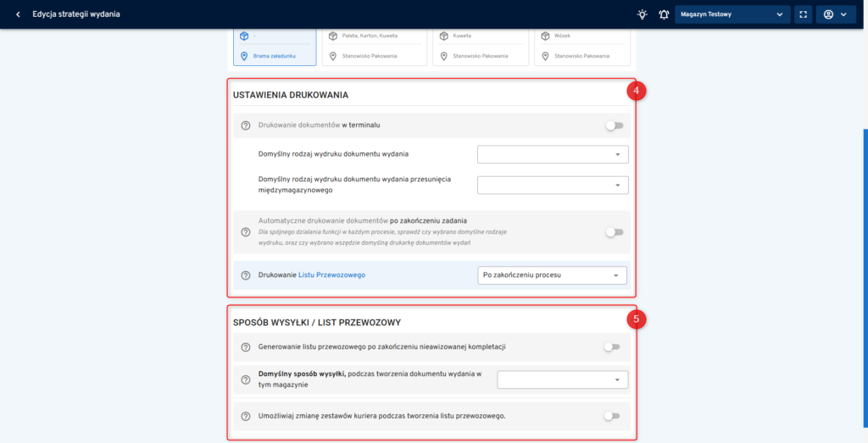This screenshot has width=868, height=443.
Task: Open the user account menu icon
Action: coord(835,14)
